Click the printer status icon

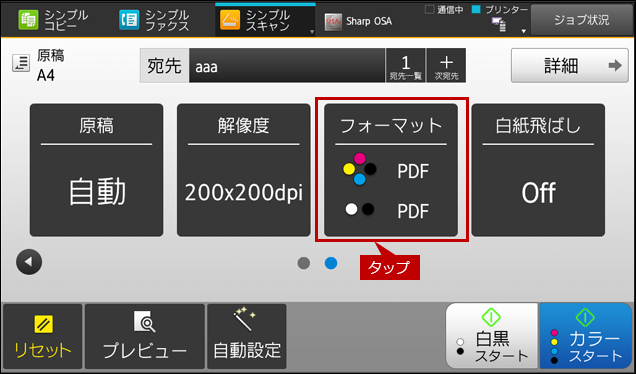(x=499, y=24)
